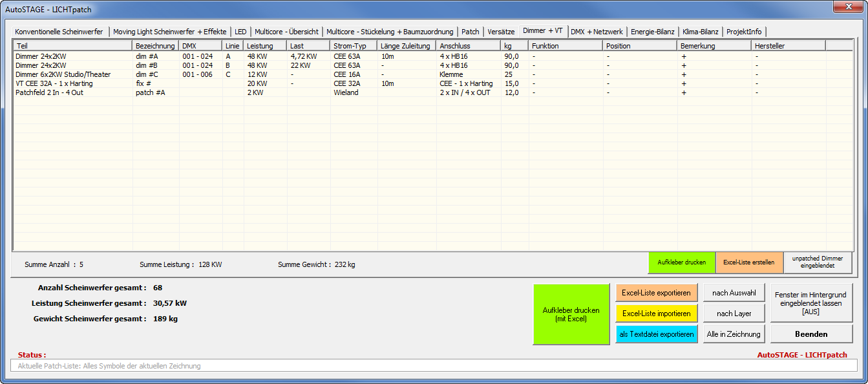Image resolution: width=868 pixels, height=384 pixels.
Task: Click the yellow Excel-Liste importieren button
Action: [x=656, y=314]
